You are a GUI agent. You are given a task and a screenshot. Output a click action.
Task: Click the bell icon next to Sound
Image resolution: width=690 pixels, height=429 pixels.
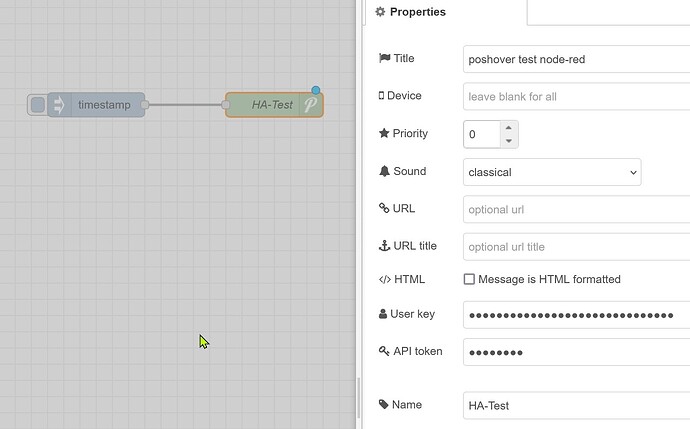tap(384, 171)
